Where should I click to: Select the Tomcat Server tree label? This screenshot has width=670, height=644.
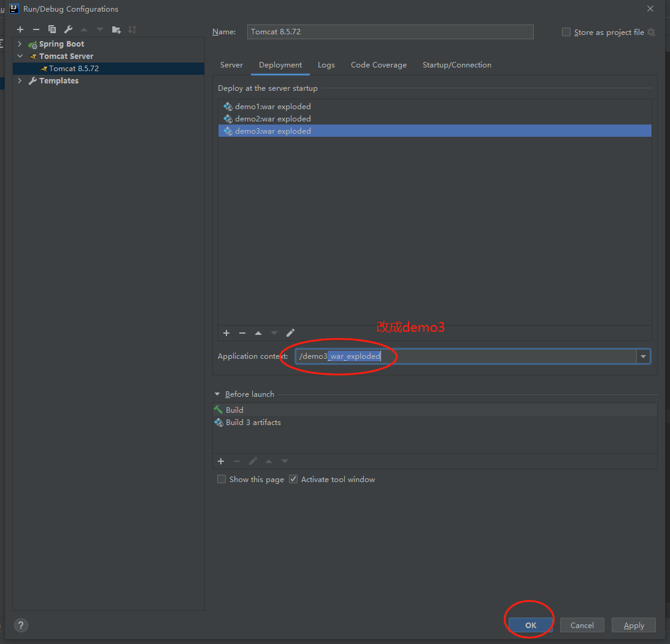66,56
